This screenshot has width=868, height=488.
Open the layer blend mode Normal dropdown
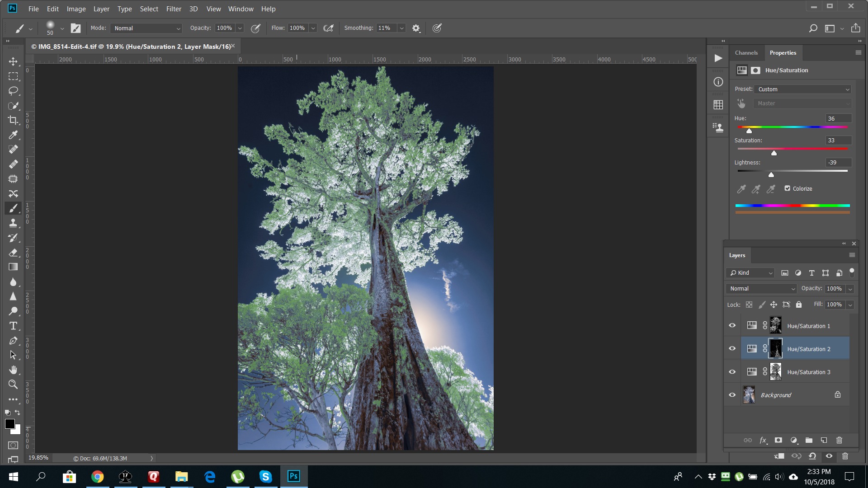click(x=762, y=289)
